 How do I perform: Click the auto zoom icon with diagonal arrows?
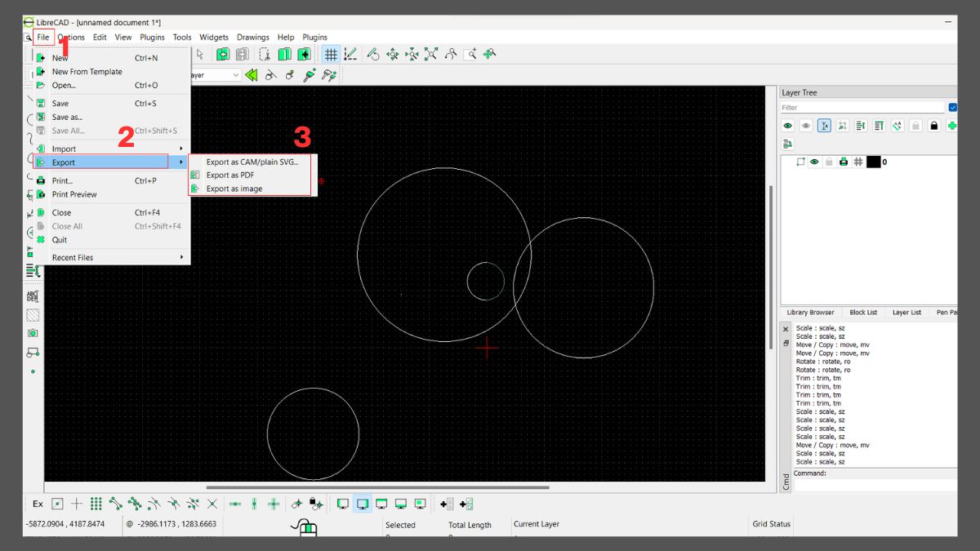431,54
